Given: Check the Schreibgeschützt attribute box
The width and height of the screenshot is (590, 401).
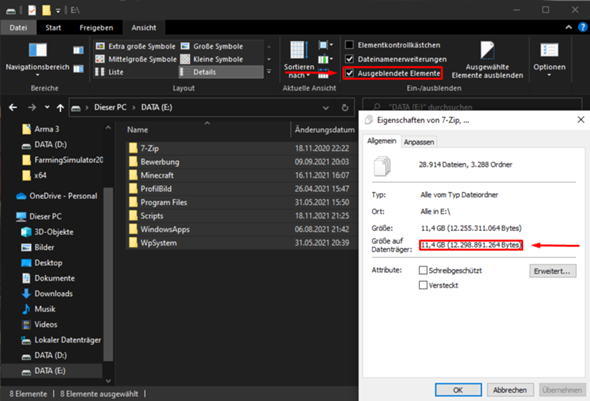Looking at the screenshot, I should 423,270.
